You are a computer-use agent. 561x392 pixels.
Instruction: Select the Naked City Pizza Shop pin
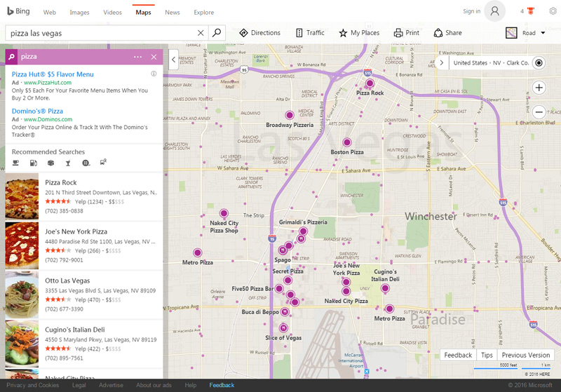click(x=224, y=213)
